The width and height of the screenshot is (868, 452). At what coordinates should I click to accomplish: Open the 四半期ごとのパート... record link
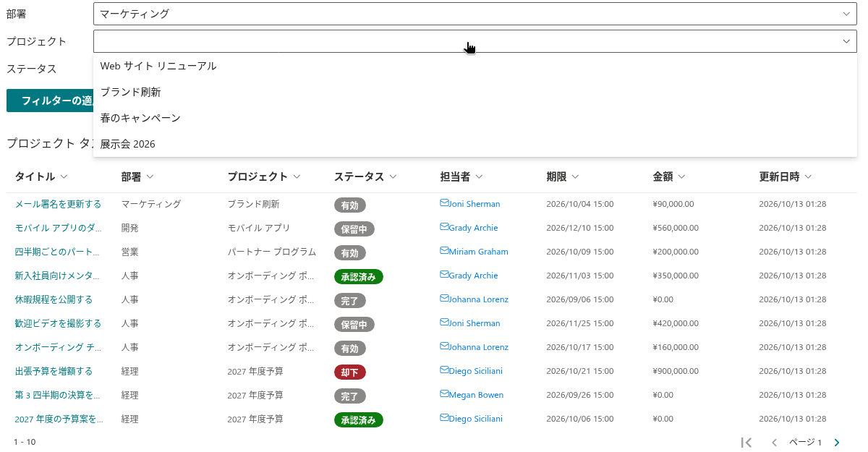click(58, 252)
